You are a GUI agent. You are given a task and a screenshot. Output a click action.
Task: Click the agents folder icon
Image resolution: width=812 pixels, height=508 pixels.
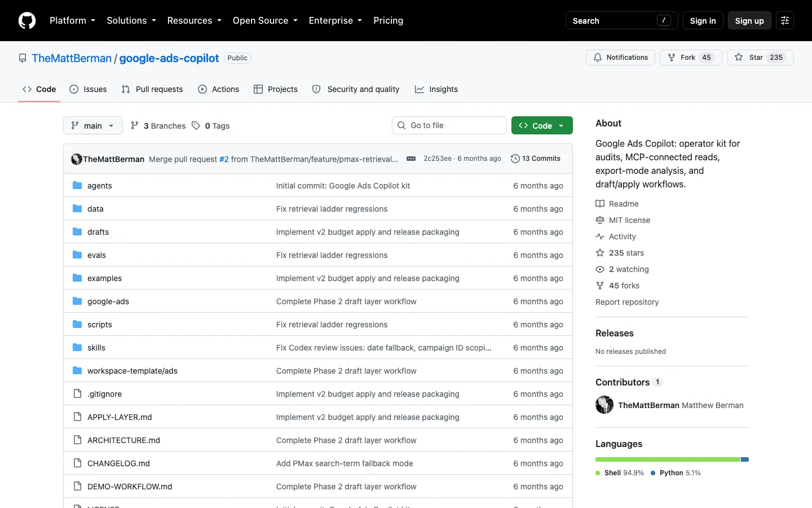(x=77, y=186)
